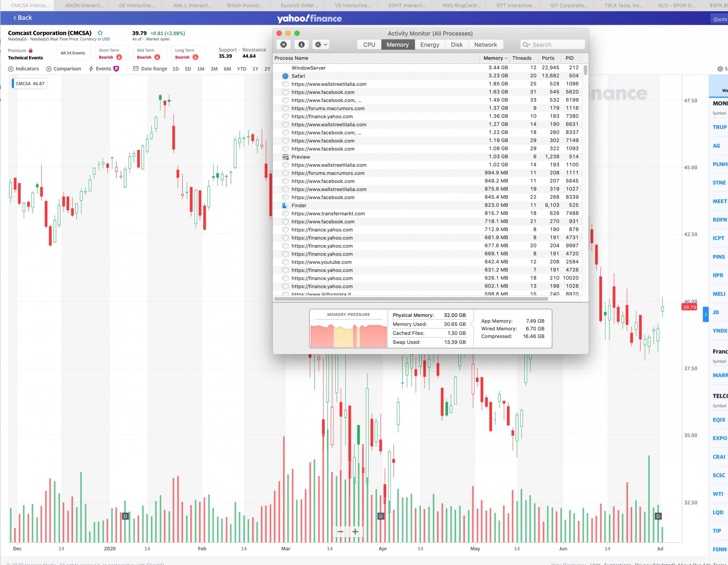Select the transfermarkt.com process row

pos(427,213)
